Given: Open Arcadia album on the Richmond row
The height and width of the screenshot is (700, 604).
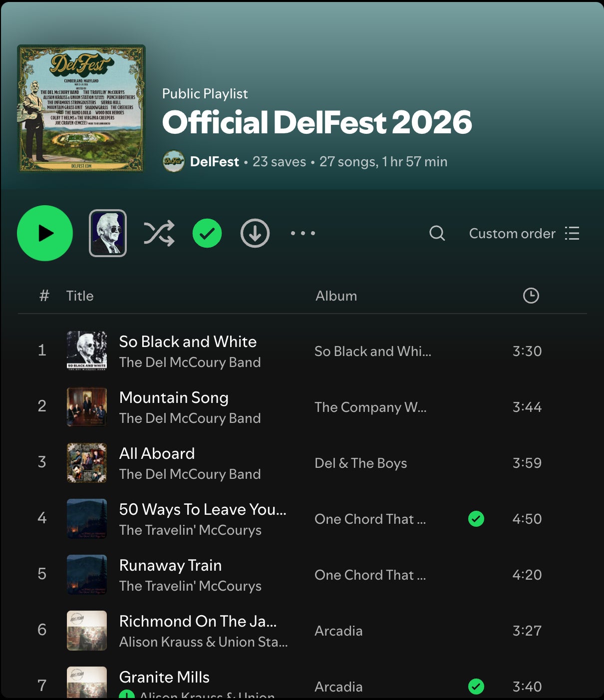Looking at the screenshot, I should 338,631.
